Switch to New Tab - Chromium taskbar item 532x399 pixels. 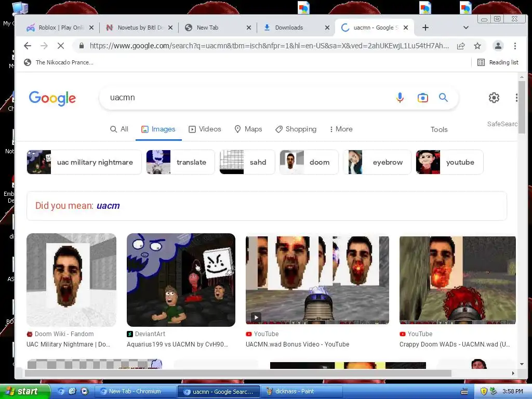135,392
